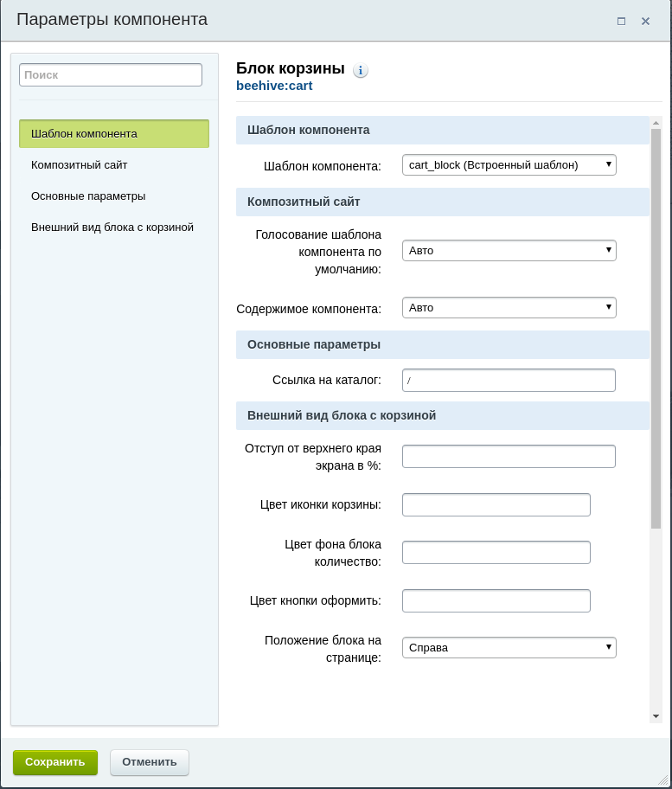
Task: Click the Отменить button
Action: tap(150, 762)
